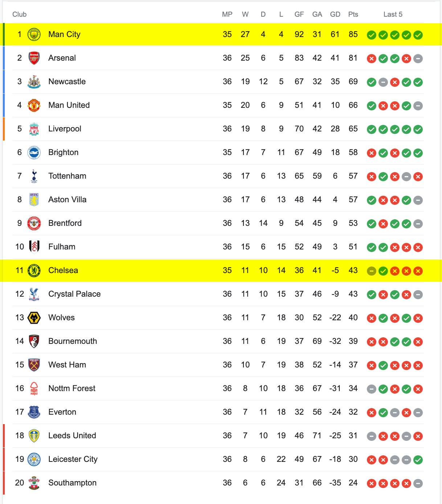Click the Pts column header

pos(353,15)
